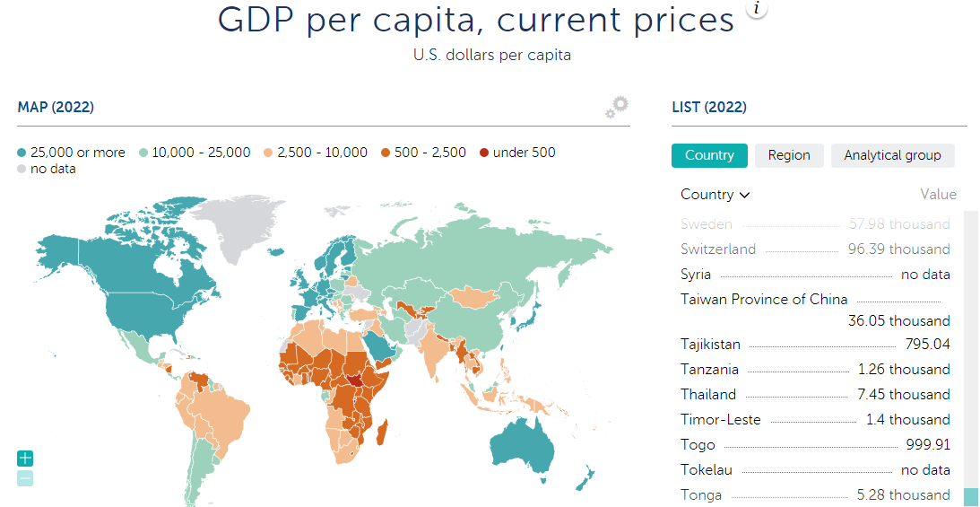Click the country list scrollbar thumb
The width and height of the screenshot is (980, 507).
click(971, 496)
